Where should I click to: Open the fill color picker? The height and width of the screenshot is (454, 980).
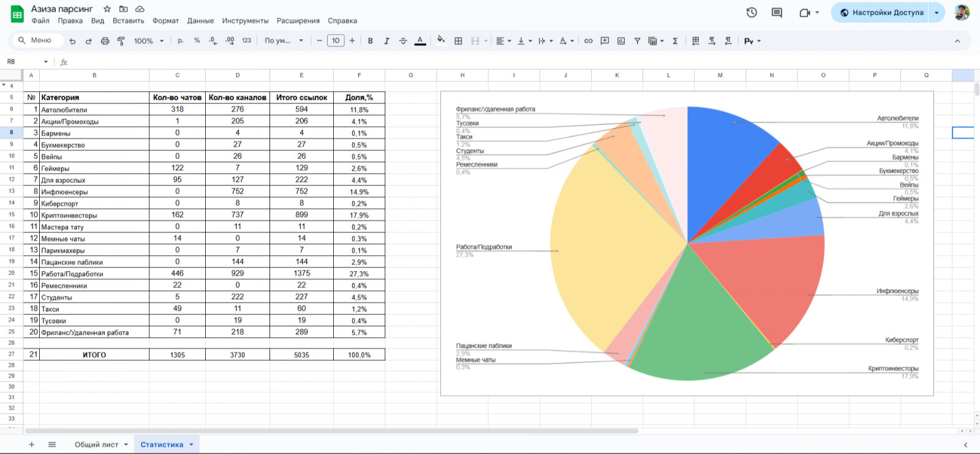(441, 40)
